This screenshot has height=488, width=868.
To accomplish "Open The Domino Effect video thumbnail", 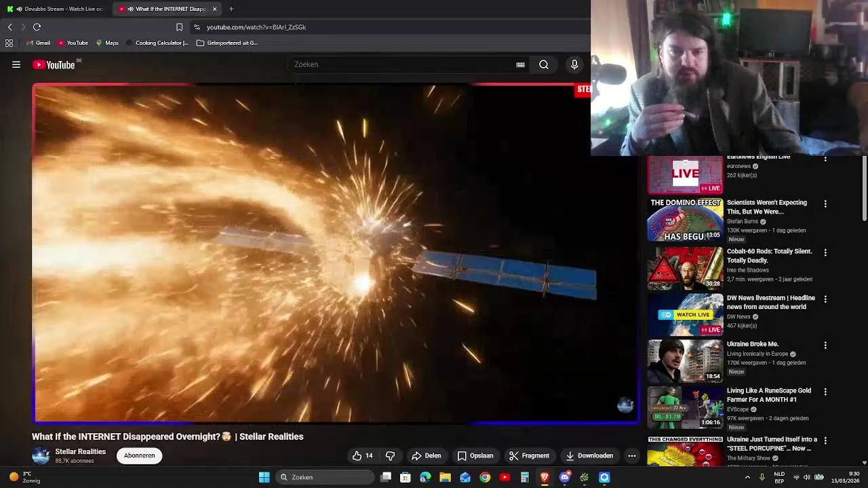I will [685, 220].
